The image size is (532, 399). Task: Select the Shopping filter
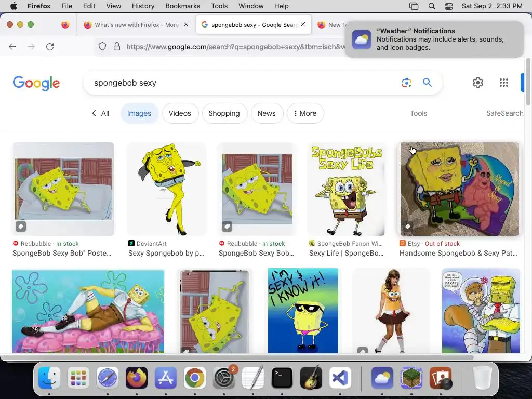coord(224,113)
